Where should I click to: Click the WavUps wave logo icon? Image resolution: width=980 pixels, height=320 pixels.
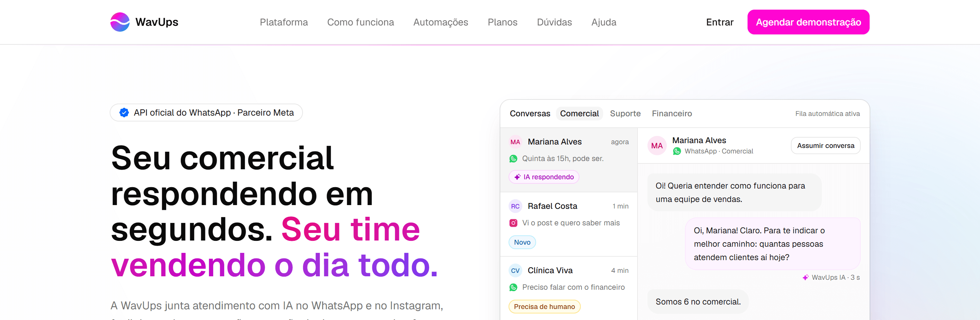tap(120, 22)
